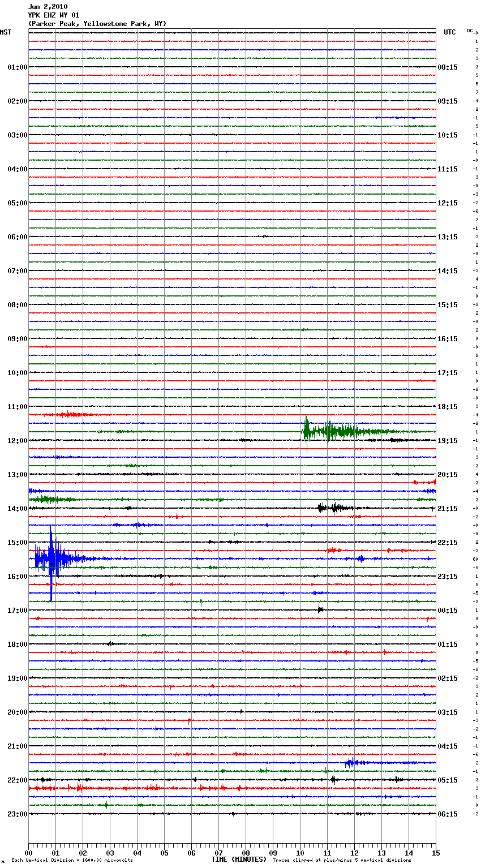Select the station code 'YPK EHZ WY 01'

(x=54, y=15)
